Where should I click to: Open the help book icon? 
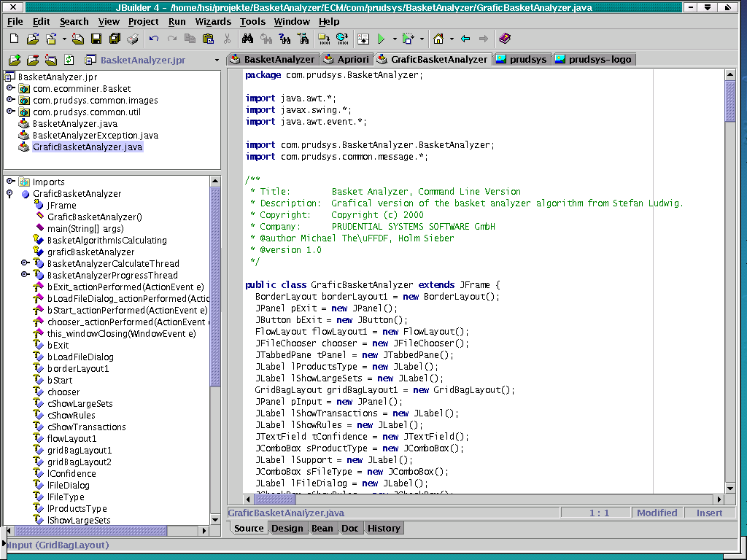point(505,39)
